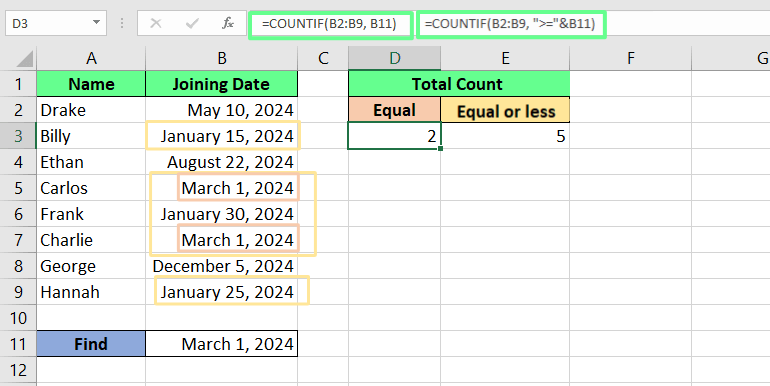Select the December 5, 2024 cell

[x=221, y=266]
